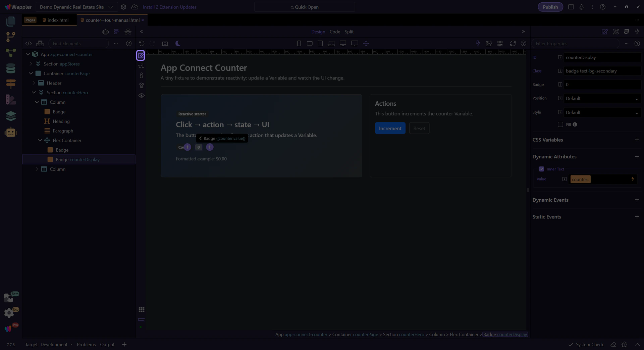
Task: Click the camera snapshot icon in toolbar
Action: click(x=165, y=44)
